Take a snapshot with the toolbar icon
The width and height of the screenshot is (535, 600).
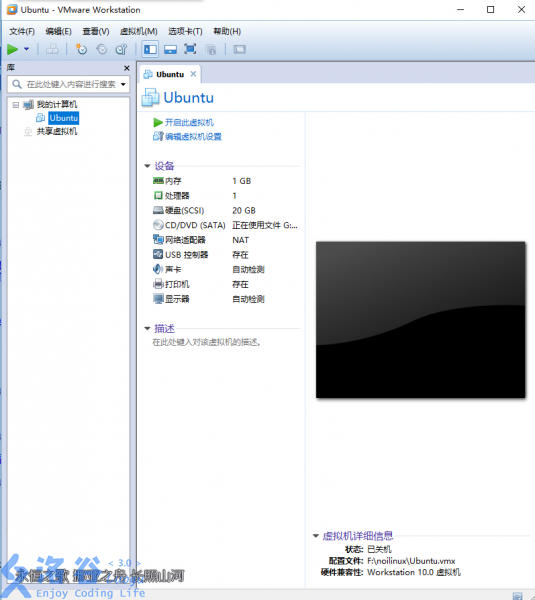pyautogui.click(x=82, y=49)
